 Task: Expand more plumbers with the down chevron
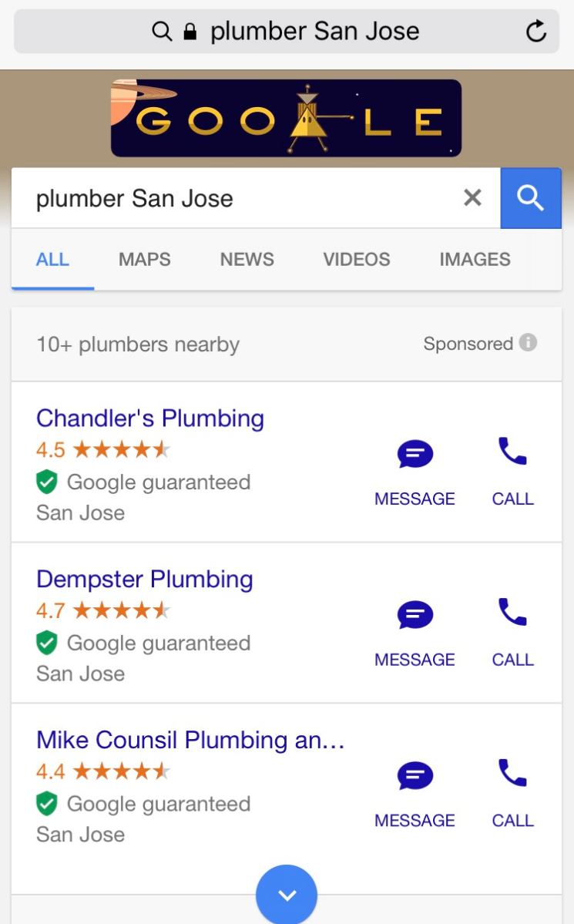[287, 895]
